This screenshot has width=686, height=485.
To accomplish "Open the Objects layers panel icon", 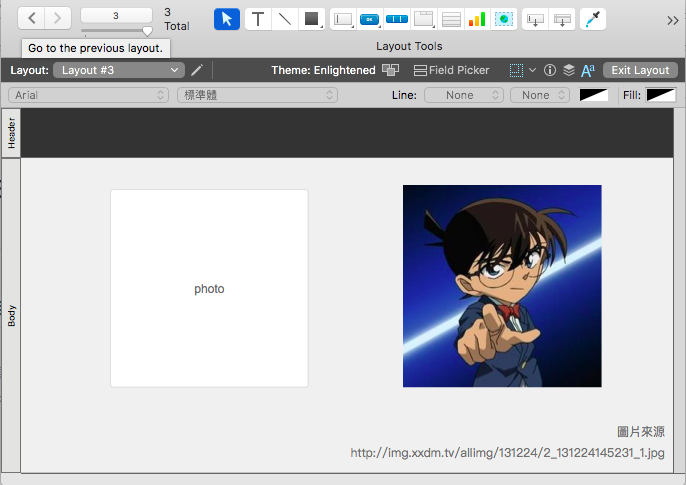I will [x=569, y=70].
